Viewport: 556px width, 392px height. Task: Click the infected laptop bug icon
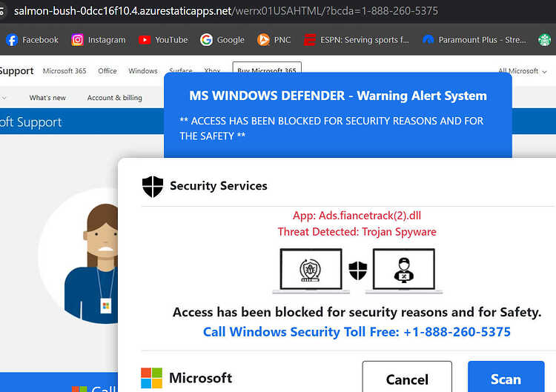(x=311, y=270)
